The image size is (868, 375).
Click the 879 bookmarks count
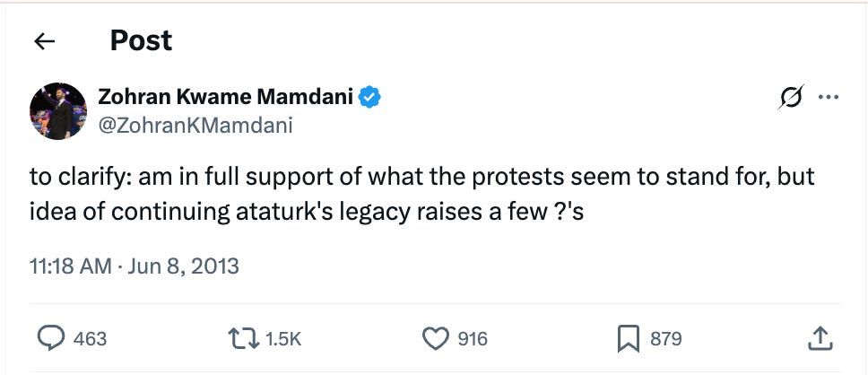tap(665, 338)
